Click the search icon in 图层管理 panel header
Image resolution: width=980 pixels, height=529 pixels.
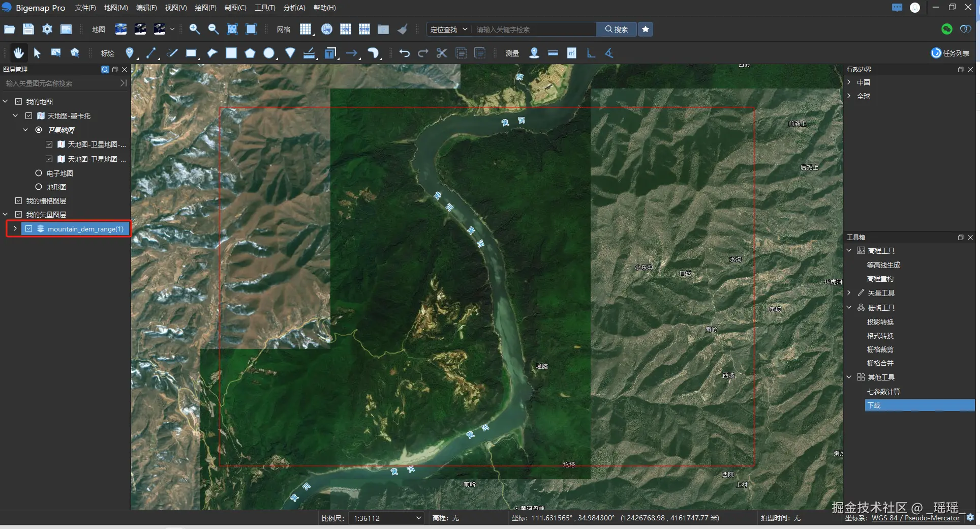105,70
